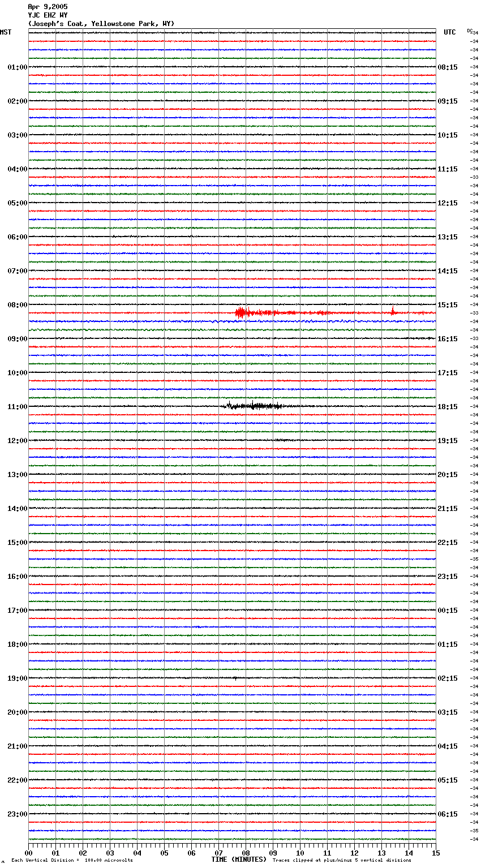The width and height of the screenshot is (481, 868).
Task: Select the 04:00 MST row label
Action: (x=18, y=169)
